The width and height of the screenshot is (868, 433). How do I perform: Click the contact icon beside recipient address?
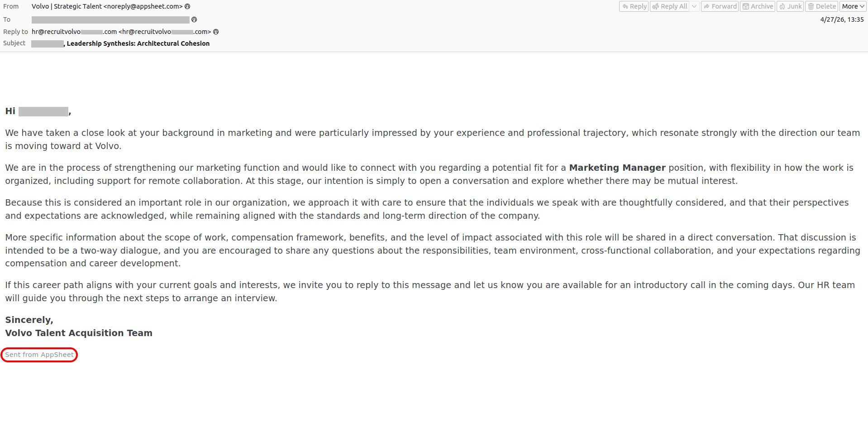pos(194,19)
